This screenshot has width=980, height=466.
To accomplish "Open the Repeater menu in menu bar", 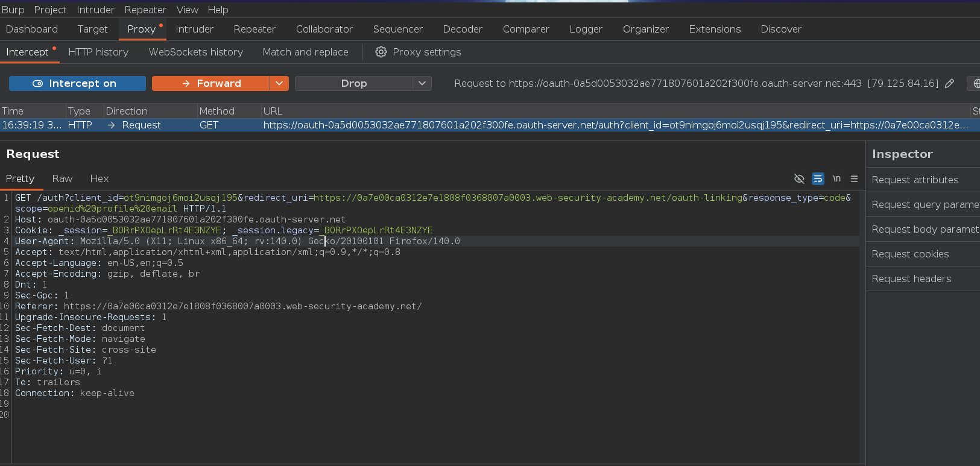I will 145,10.
